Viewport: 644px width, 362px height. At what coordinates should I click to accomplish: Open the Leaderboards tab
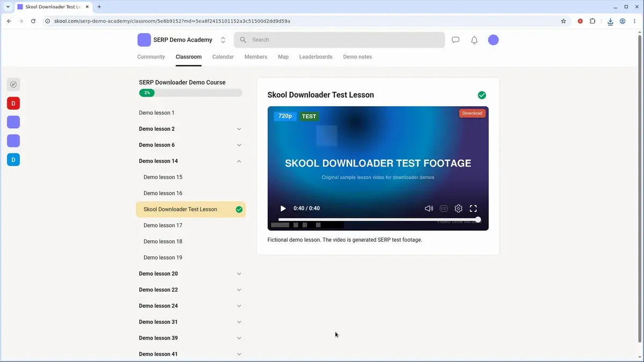pyautogui.click(x=316, y=57)
